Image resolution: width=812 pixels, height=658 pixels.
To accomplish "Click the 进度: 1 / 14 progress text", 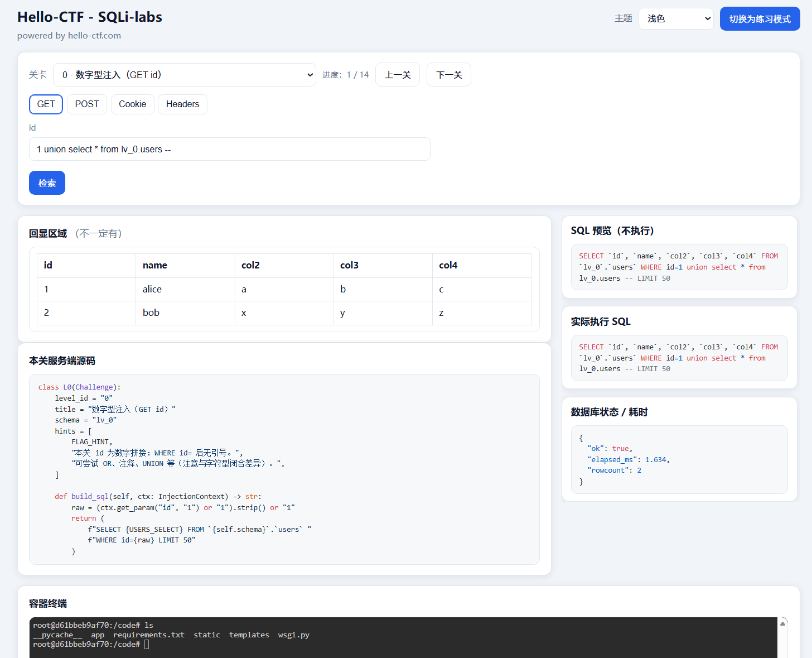I will click(345, 75).
